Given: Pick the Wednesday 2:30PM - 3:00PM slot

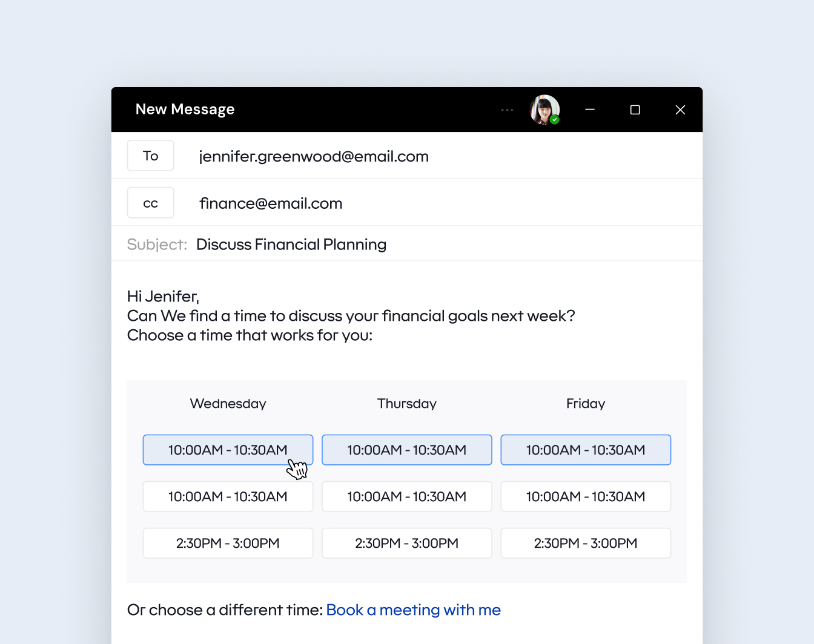Looking at the screenshot, I should (228, 543).
